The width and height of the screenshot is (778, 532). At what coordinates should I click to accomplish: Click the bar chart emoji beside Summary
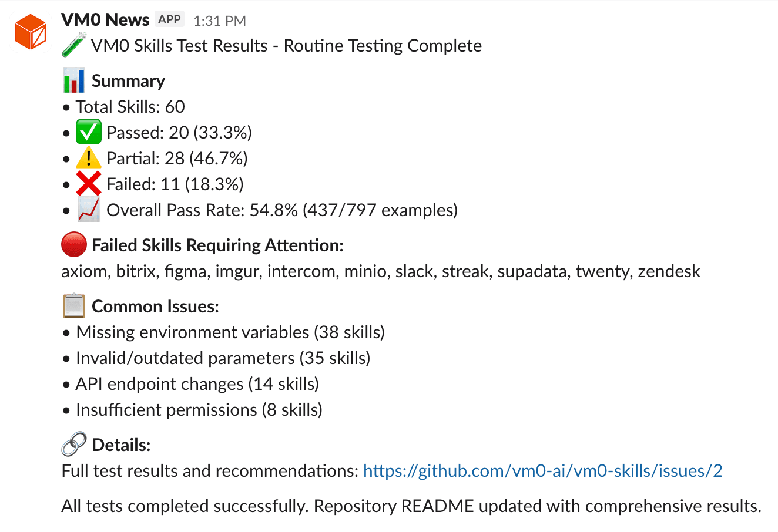(x=74, y=81)
